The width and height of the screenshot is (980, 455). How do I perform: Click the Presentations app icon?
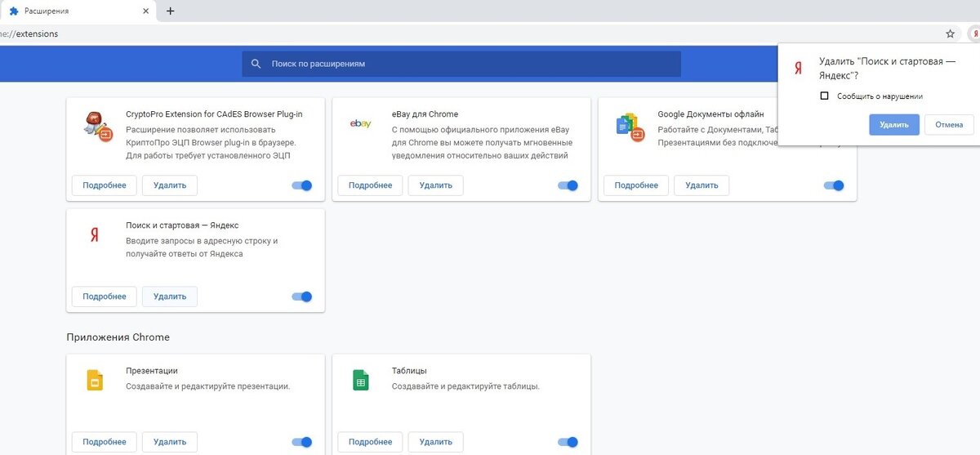coord(94,380)
